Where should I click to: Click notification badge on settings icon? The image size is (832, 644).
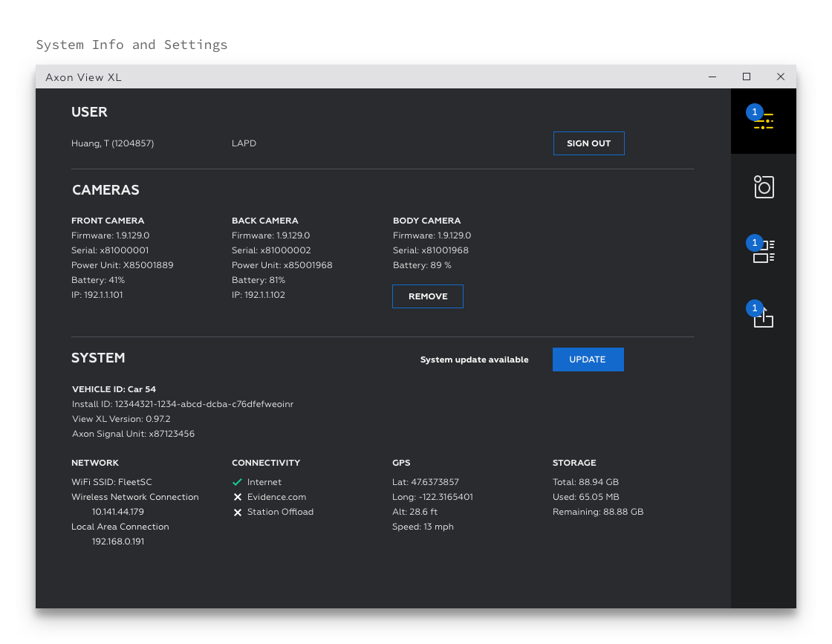click(x=755, y=112)
